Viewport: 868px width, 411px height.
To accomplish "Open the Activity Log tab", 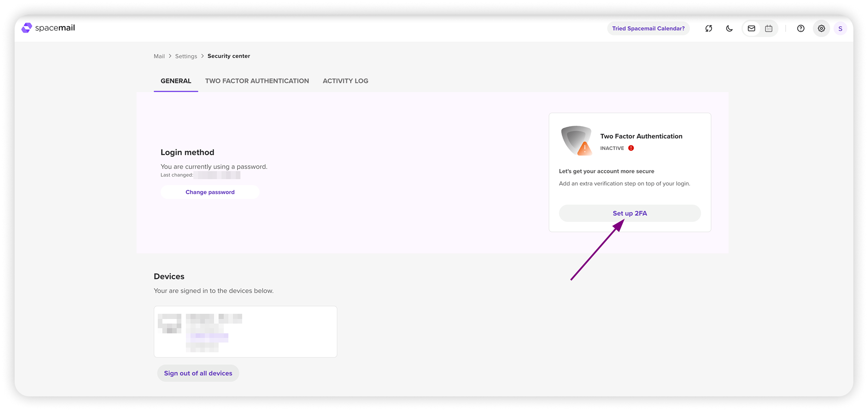I will pos(345,81).
